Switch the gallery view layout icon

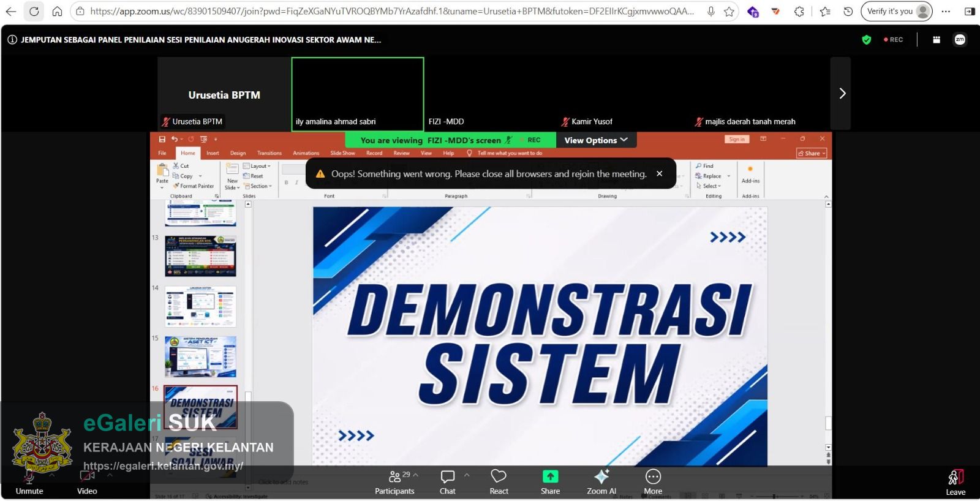pos(937,40)
